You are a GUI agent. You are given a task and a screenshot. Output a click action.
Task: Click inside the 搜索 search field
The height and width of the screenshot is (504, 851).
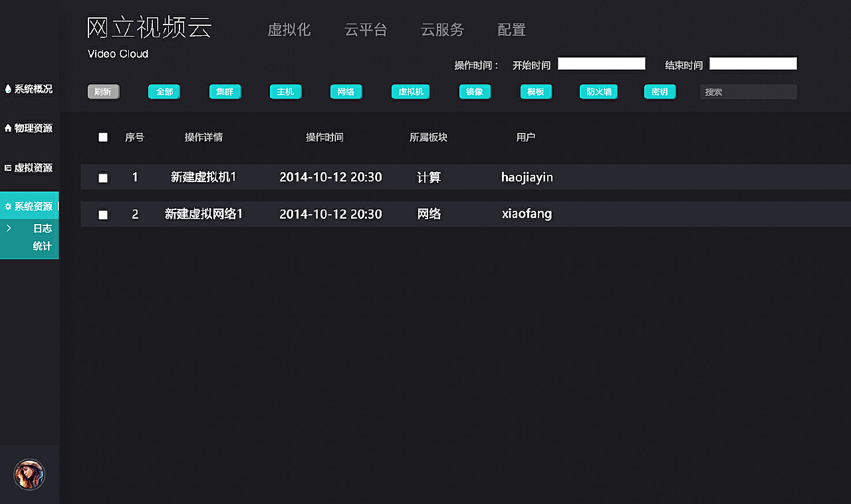pos(748,92)
